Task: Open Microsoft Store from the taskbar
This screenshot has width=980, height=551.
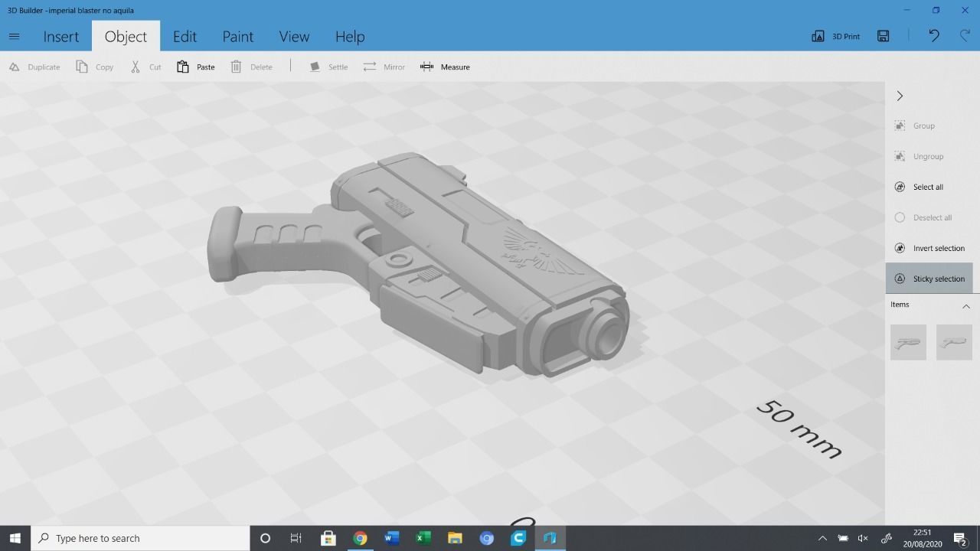Action: [x=328, y=538]
